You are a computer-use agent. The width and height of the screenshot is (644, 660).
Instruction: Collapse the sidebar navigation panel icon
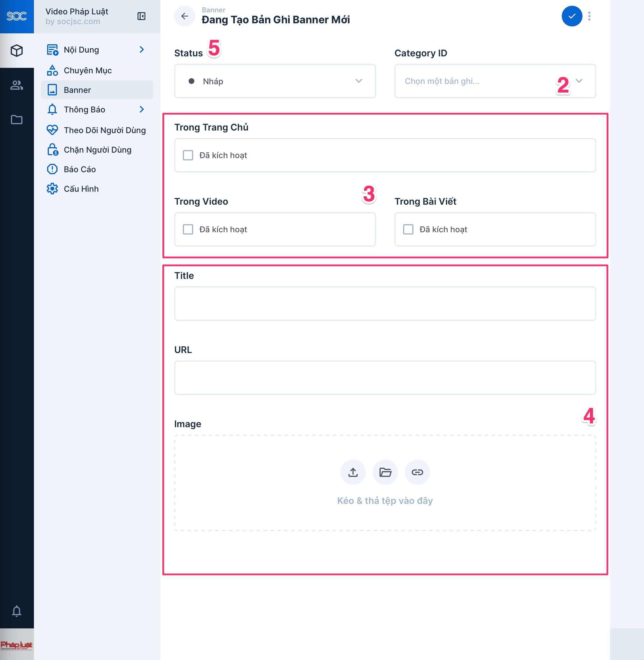click(141, 16)
